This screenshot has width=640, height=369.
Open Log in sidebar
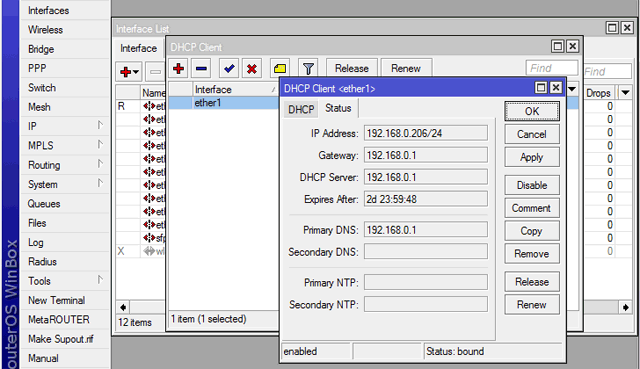pos(36,242)
